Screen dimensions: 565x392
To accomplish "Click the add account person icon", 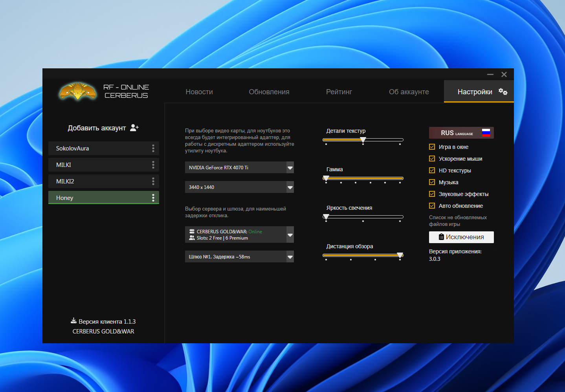I will pos(134,128).
